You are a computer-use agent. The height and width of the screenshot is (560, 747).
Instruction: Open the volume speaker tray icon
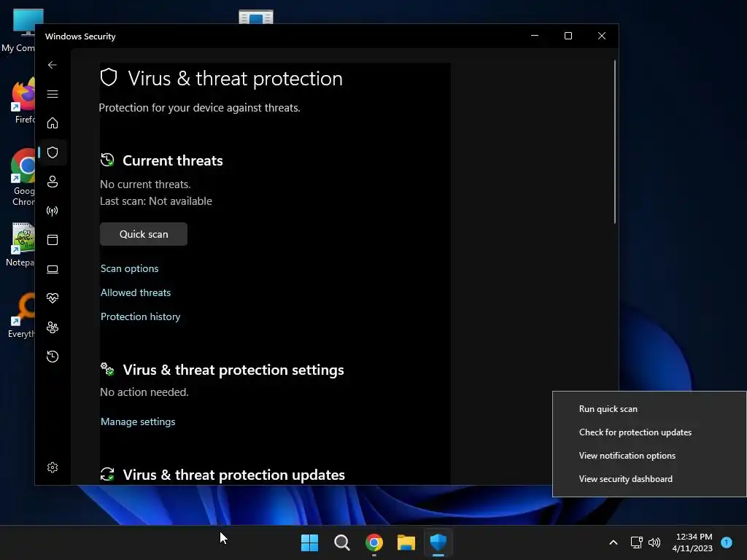(x=654, y=542)
